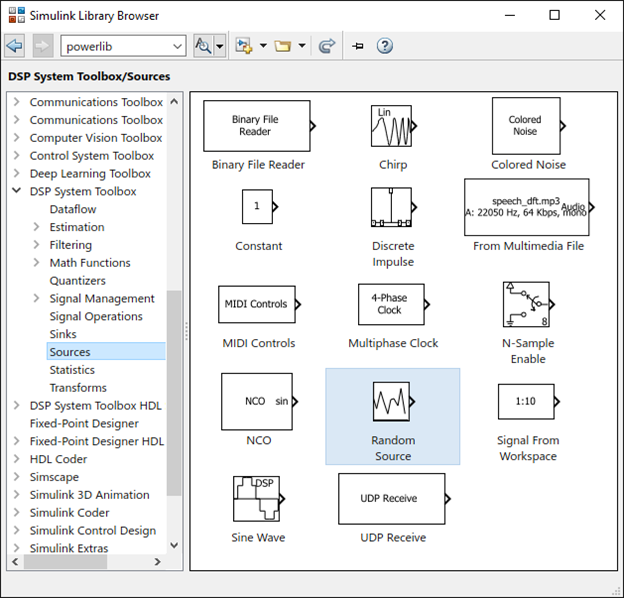
Task: Expand the Deep Learning Toolbox node
Action: click(x=17, y=173)
